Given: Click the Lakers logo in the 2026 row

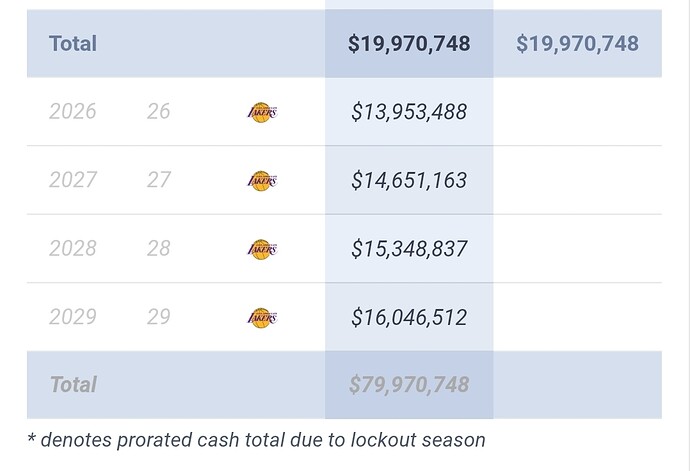Looking at the screenshot, I should (x=262, y=112).
